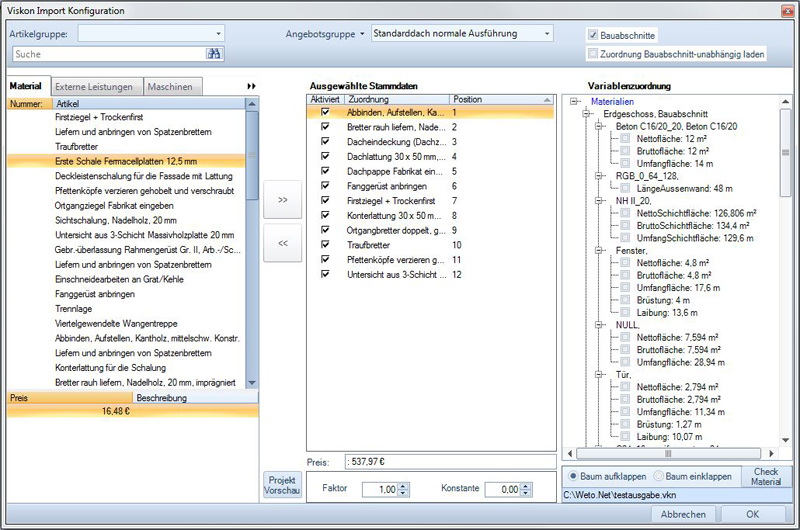Click the tab overflow double-arrow icon

coord(252,87)
